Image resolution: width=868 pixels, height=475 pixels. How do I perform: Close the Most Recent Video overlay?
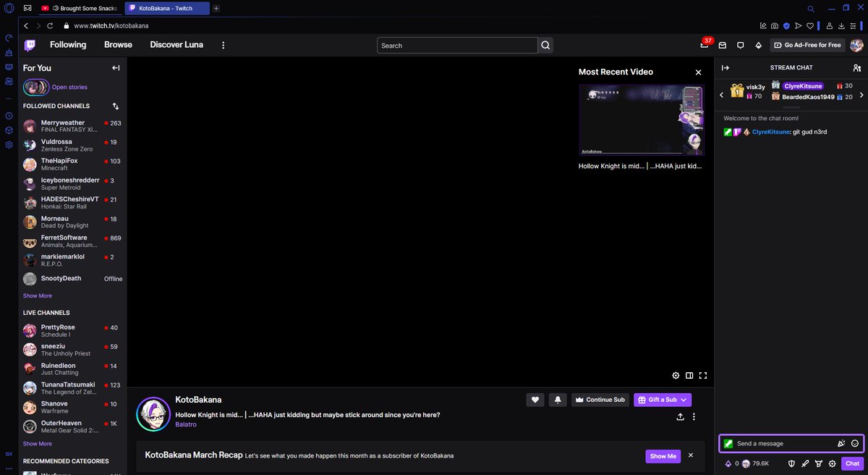click(x=698, y=72)
